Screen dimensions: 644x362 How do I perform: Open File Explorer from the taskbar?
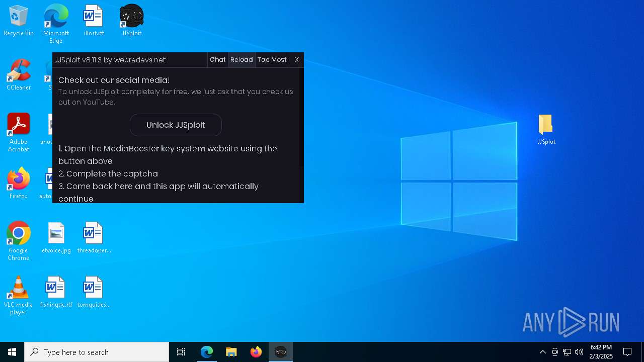231,352
